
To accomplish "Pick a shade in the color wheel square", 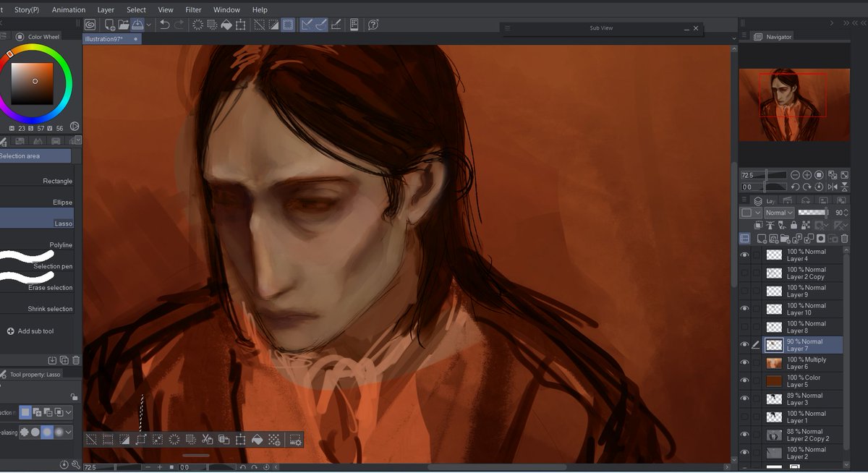I will click(32, 84).
